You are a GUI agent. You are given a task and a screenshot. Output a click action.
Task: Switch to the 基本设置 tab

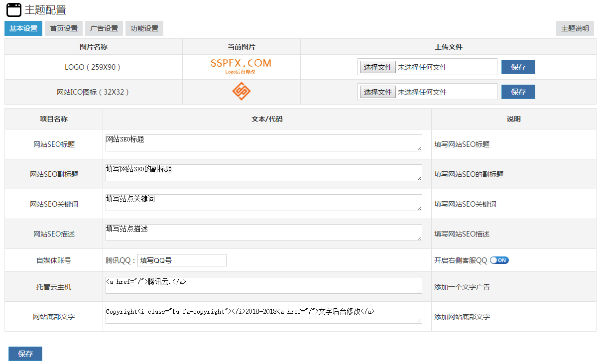click(x=23, y=28)
